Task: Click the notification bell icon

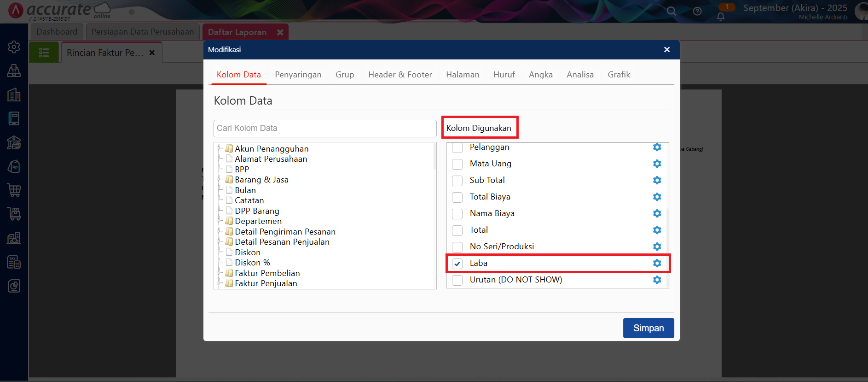Action: pos(721,17)
